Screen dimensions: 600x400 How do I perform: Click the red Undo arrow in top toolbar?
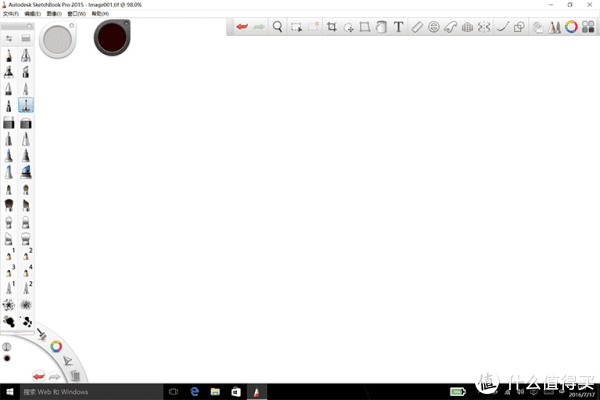[241, 27]
